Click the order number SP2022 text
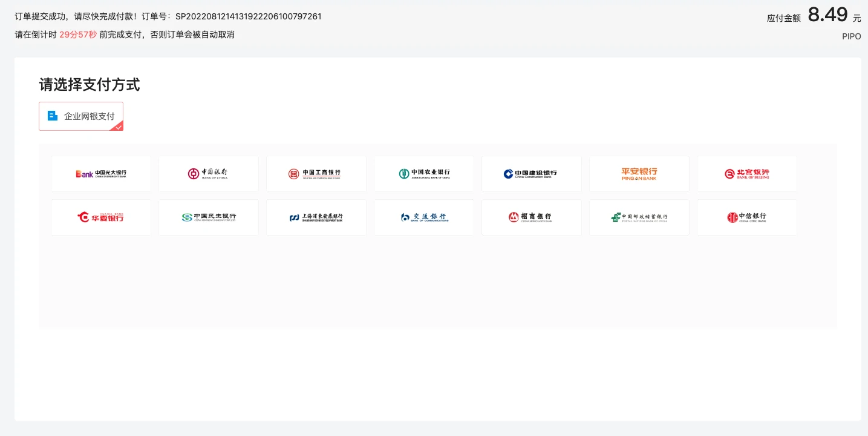Screen dimensions: 868x436 click(x=248, y=16)
